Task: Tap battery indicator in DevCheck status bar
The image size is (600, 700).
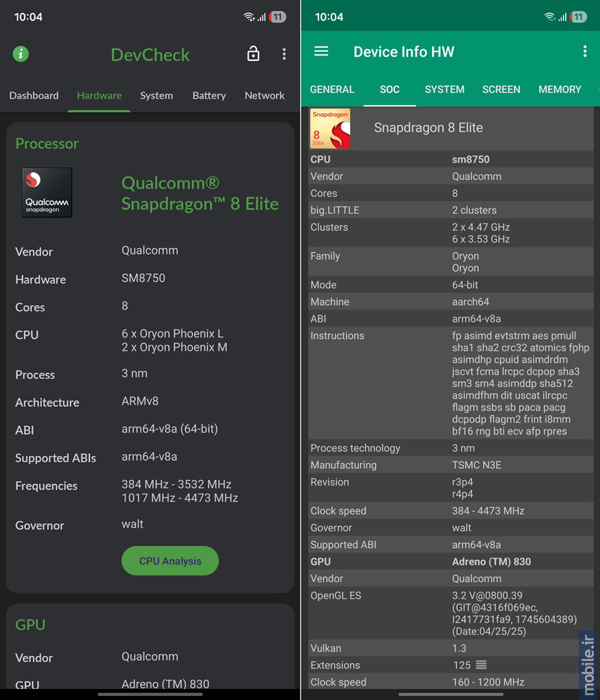Action: [277, 17]
